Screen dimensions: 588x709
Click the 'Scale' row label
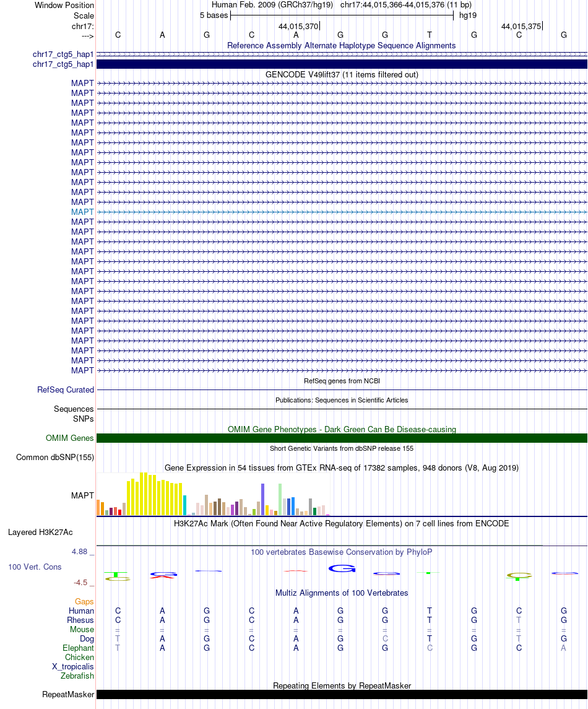(x=84, y=16)
